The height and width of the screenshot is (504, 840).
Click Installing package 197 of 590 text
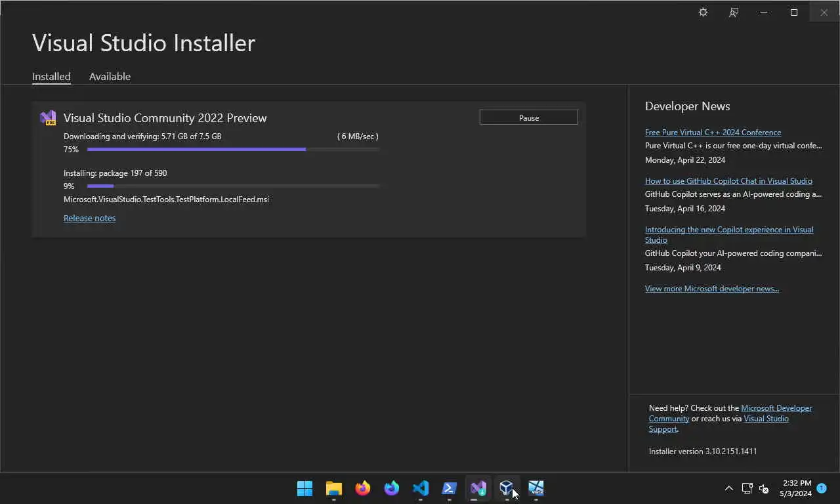(x=115, y=173)
